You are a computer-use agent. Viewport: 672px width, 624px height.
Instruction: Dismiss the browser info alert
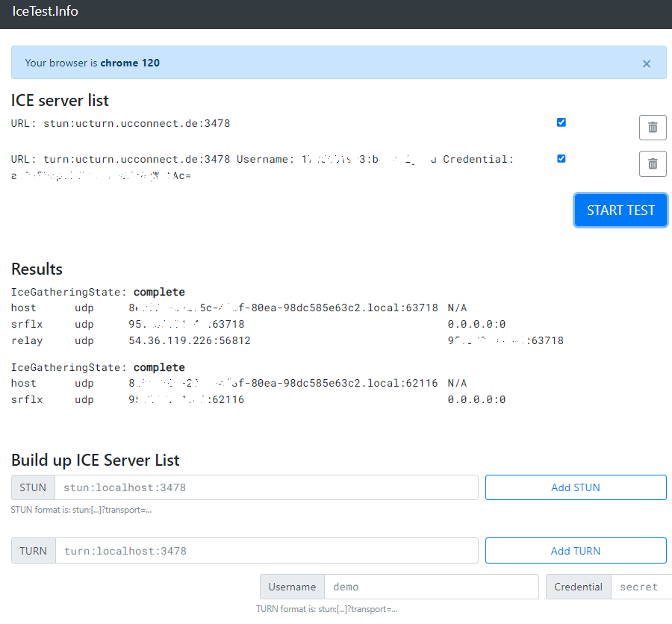click(647, 63)
